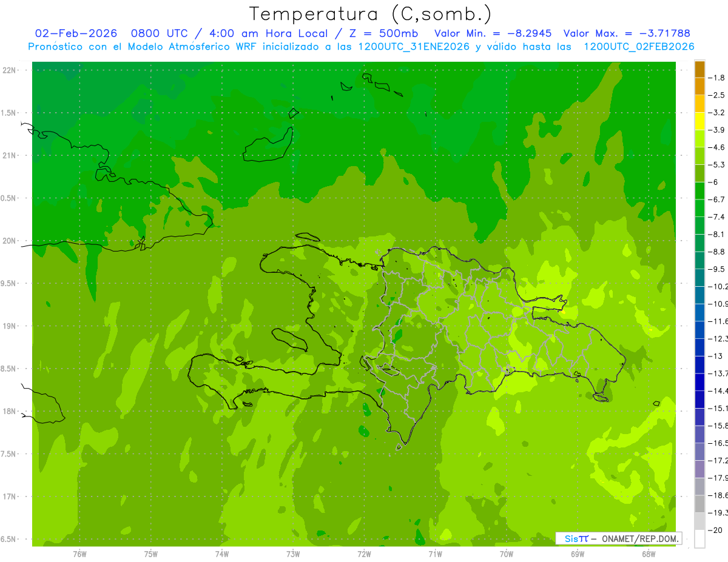728x562 pixels.
Task: Pick the blue swatch between -13 and -13.7
Action: tap(699, 365)
